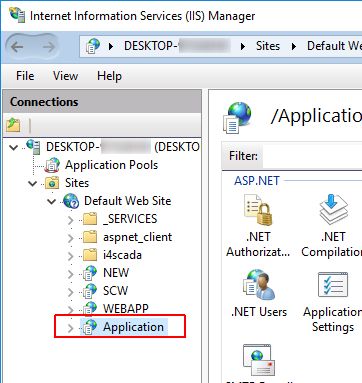Click the SCW application icon

[x=90, y=291]
